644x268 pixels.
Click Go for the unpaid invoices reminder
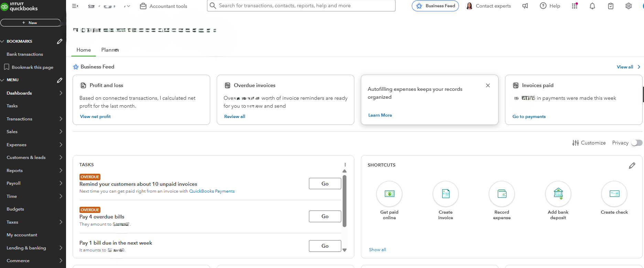(x=325, y=184)
